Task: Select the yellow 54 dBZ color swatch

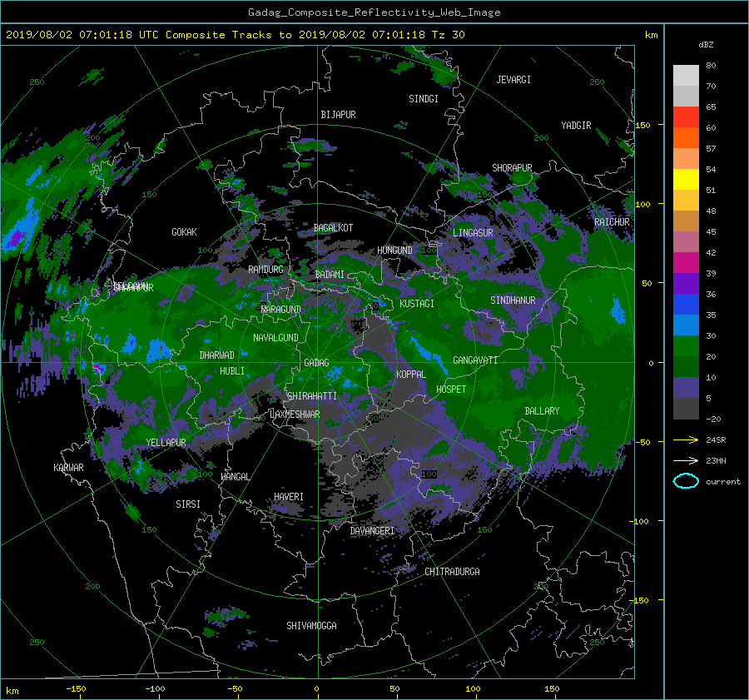Action: tap(686, 180)
